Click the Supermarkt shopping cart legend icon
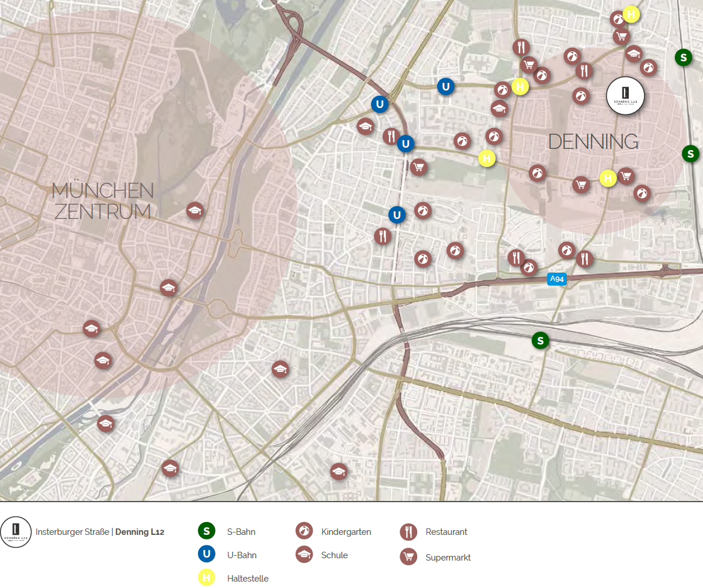This screenshot has width=703, height=588. [408, 557]
